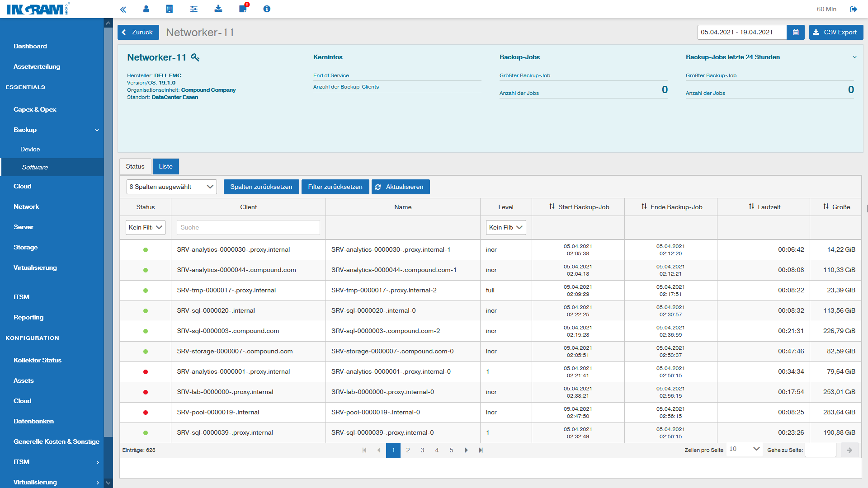Click the logout icon at top right
Screen dimensions: 868x488
[854, 9]
